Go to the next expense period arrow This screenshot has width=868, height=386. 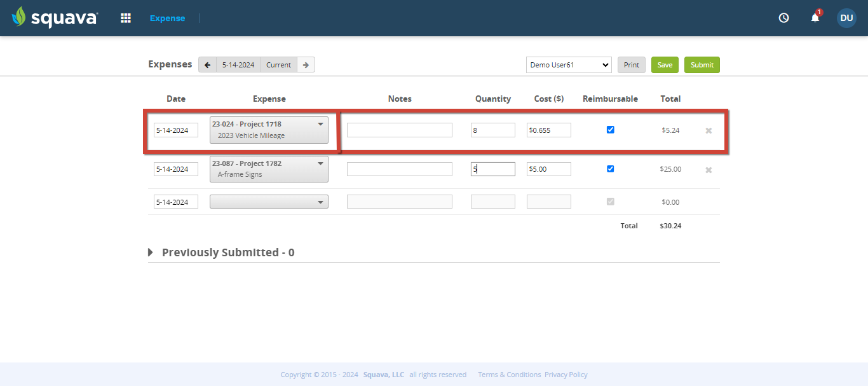(306, 64)
